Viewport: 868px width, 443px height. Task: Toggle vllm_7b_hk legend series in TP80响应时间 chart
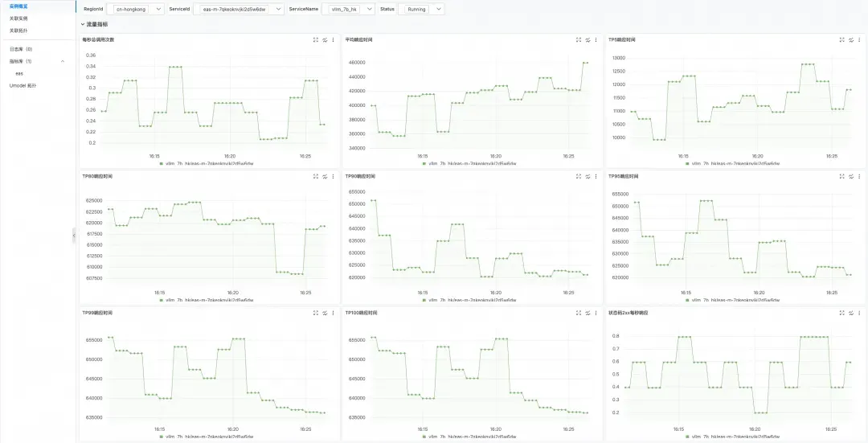(x=207, y=300)
